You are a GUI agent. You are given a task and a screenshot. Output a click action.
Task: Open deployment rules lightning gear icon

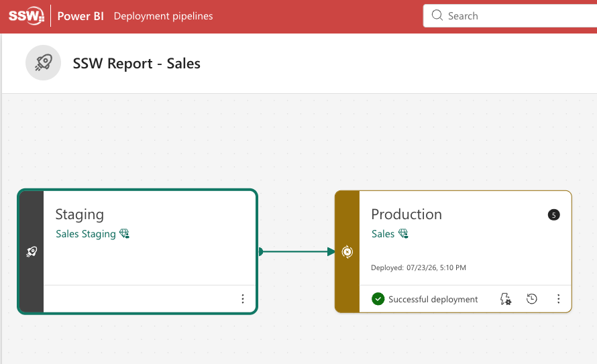tap(506, 299)
